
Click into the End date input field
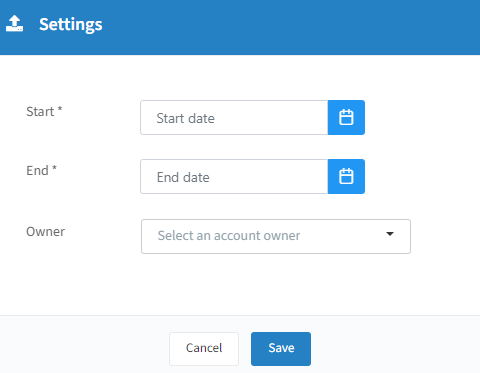click(x=234, y=177)
